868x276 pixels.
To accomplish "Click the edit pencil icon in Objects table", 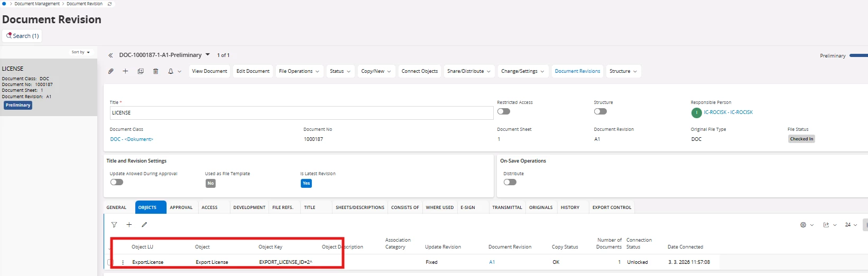I will pos(144,225).
